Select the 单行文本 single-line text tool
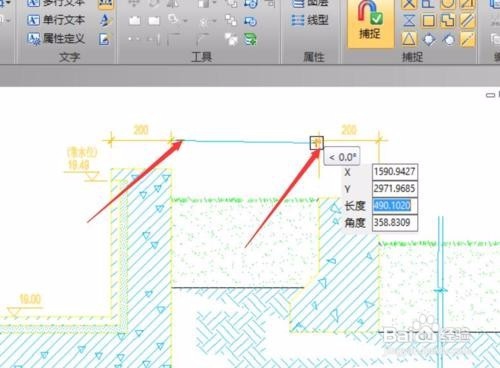This screenshot has width=500, height=368. 56,20
